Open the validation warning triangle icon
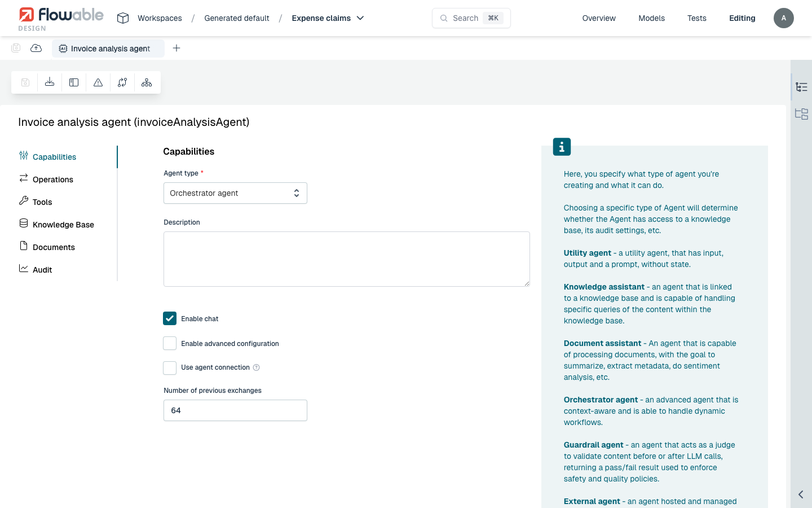 (98, 82)
